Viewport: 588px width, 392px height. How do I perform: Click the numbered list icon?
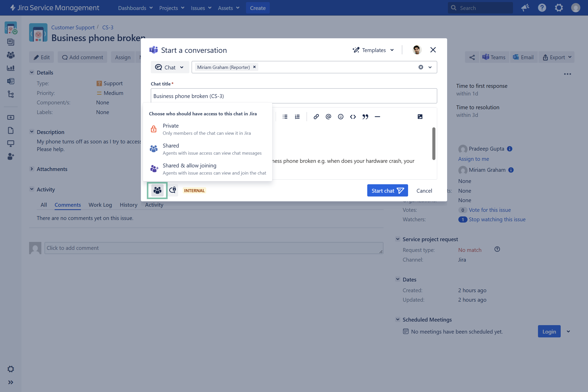tap(297, 117)
